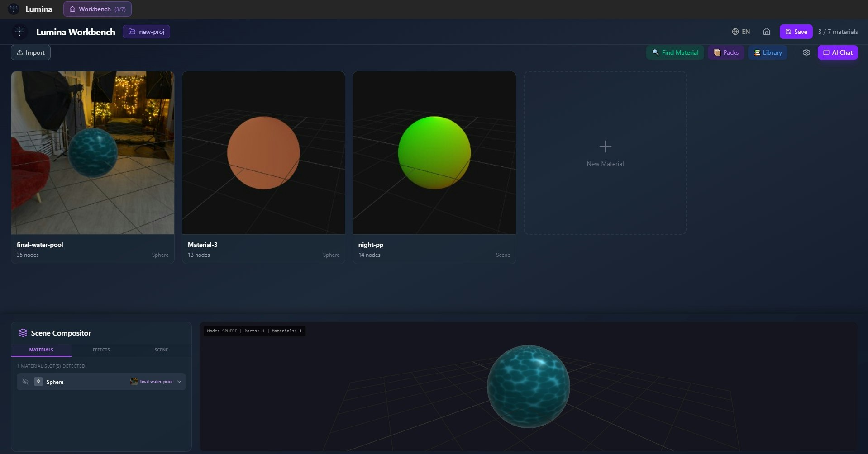The height and width of the screenshot is (454, 868).
Task: Open the Lumina home icon
Action: 767,32
